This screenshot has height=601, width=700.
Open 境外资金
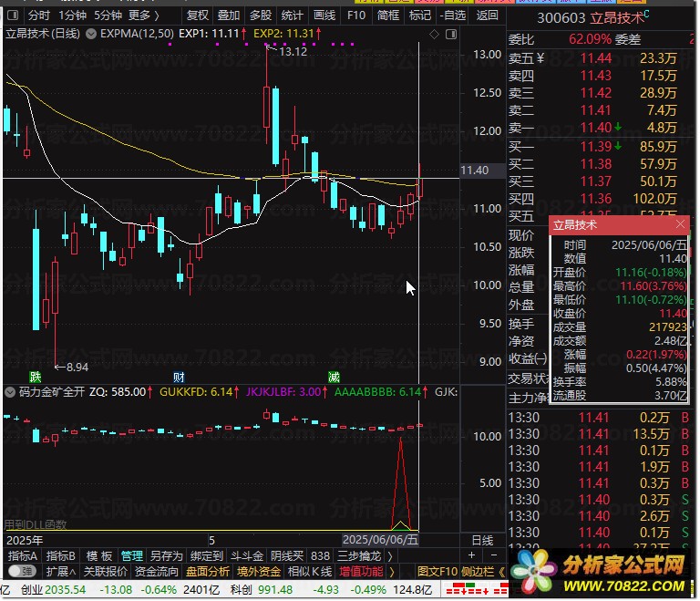click(259, 572)
